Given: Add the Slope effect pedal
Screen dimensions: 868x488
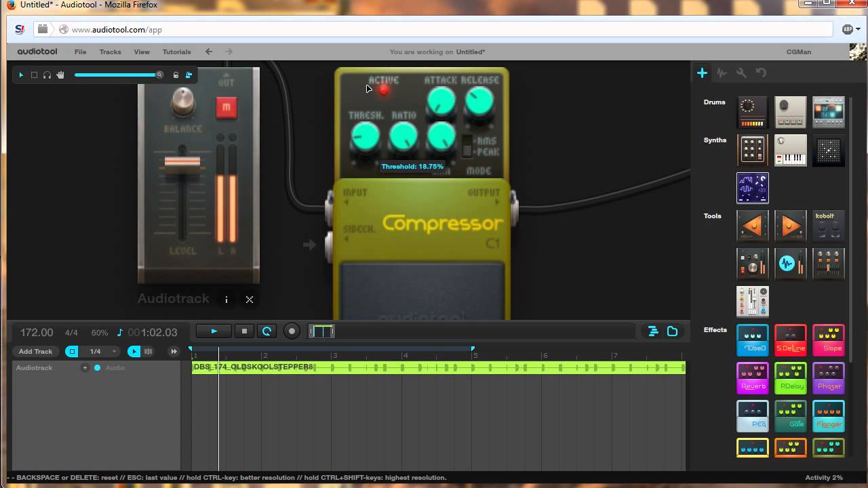Looking at the screenshot, I should pyautogui.click(x=829, y=340).
